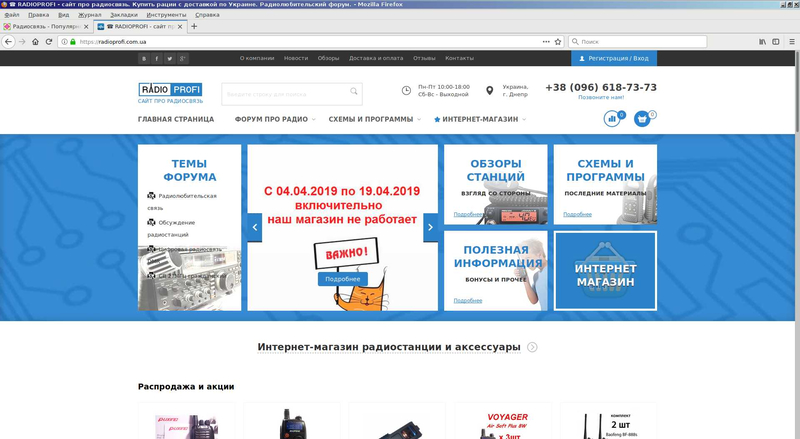
Task: Open the Twitter social icon
Action: (x=169, y=59)
